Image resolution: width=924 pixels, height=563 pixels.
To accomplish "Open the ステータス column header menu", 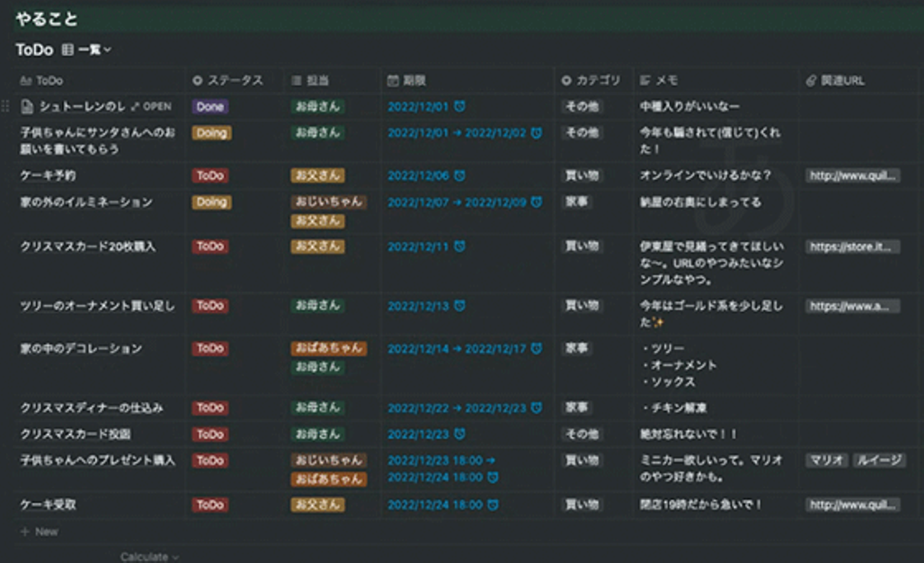I will 228,80.
